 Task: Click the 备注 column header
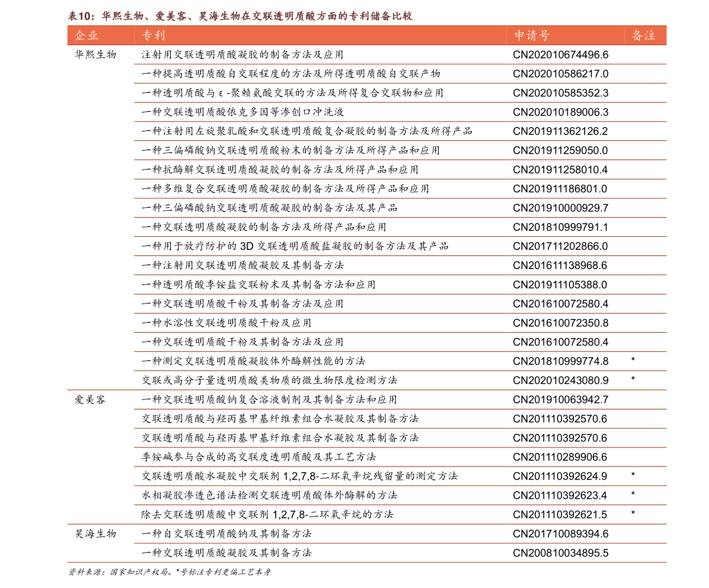point(644,36)
